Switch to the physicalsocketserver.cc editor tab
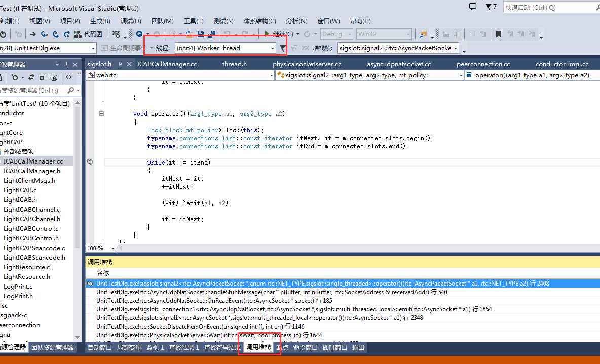600x364 pixels. coord(307,64)
